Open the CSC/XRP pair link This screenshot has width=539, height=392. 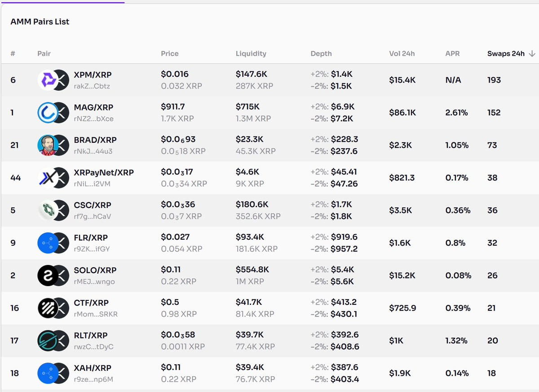pyautogui.click(x=93, y=205)
